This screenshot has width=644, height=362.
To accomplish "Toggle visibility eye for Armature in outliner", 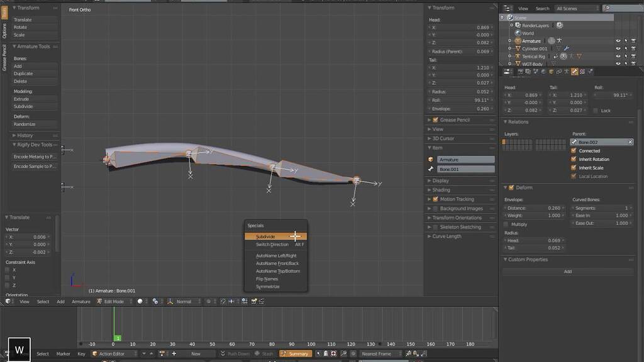I will coord(618,41).
